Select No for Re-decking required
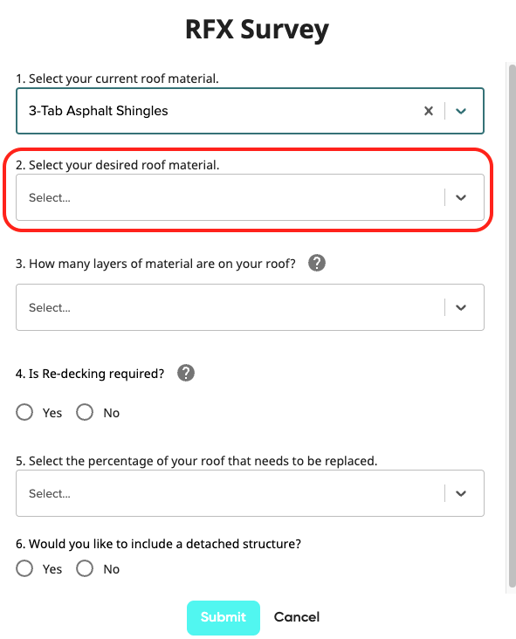This screenshot has height=639, width=516. [x=85, y=412]
